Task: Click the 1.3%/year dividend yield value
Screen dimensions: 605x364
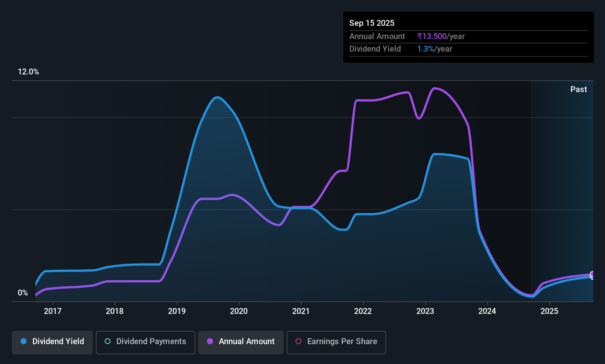Action: (x=435, y=49)
